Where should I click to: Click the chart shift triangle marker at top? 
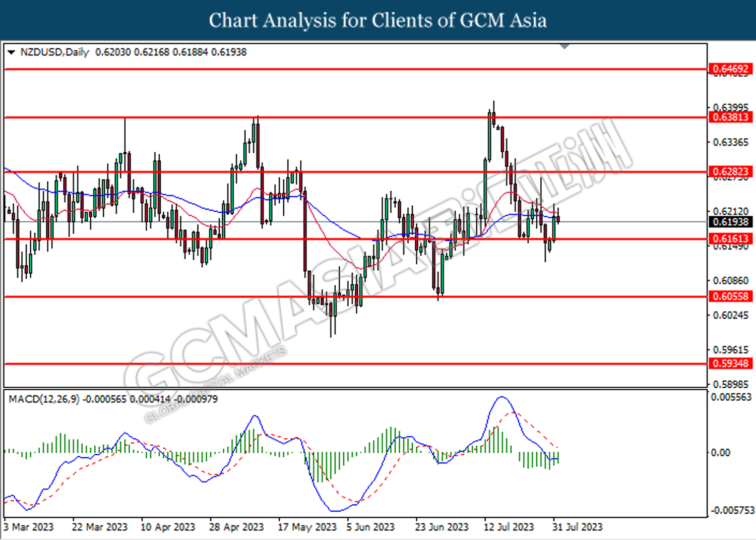coord(565,46)
